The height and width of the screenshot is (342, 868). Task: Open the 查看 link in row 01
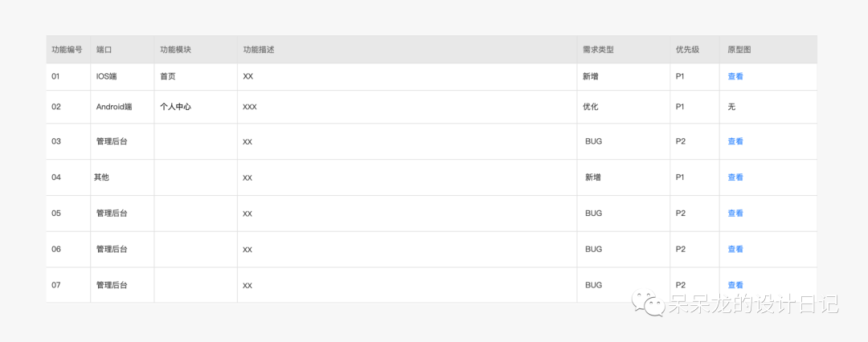tap(735, 77)
